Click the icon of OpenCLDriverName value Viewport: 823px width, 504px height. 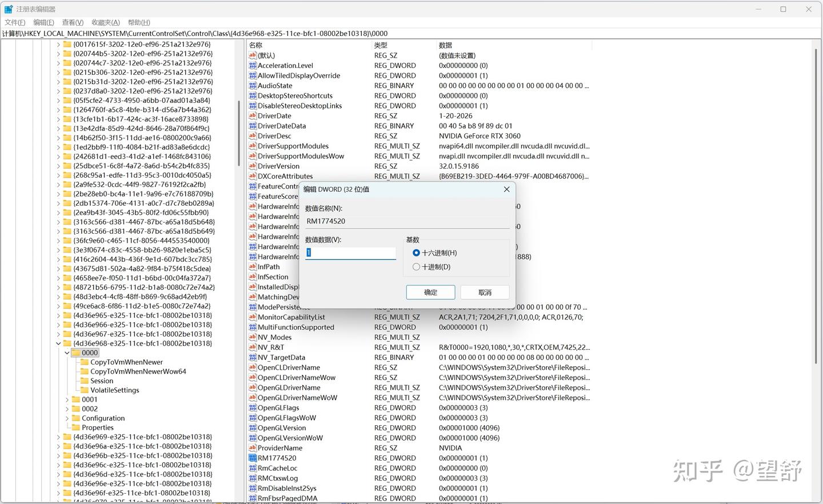253,367
